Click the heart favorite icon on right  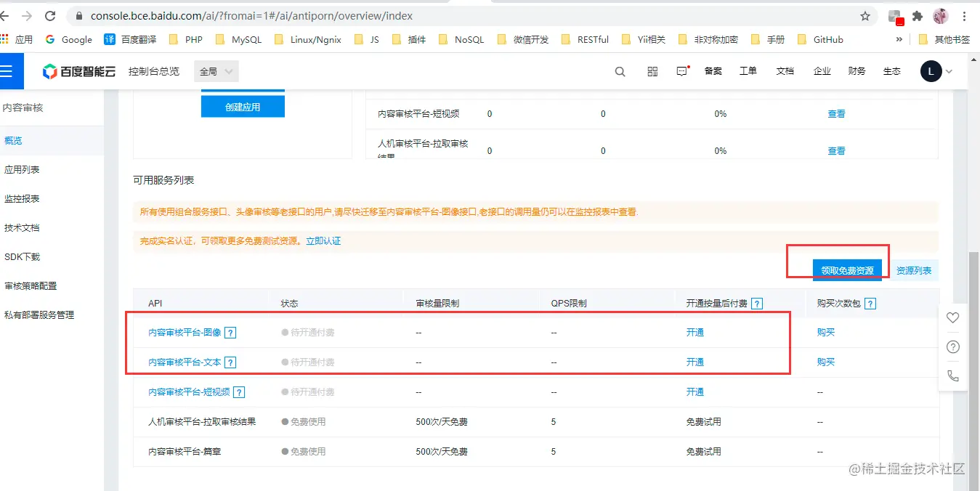(953, 317)
